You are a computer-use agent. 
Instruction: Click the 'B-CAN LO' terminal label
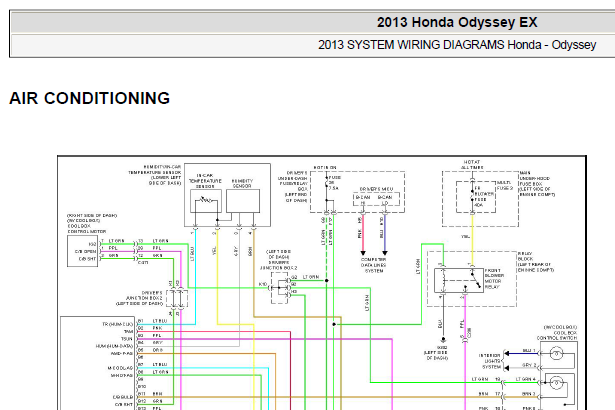385,200
